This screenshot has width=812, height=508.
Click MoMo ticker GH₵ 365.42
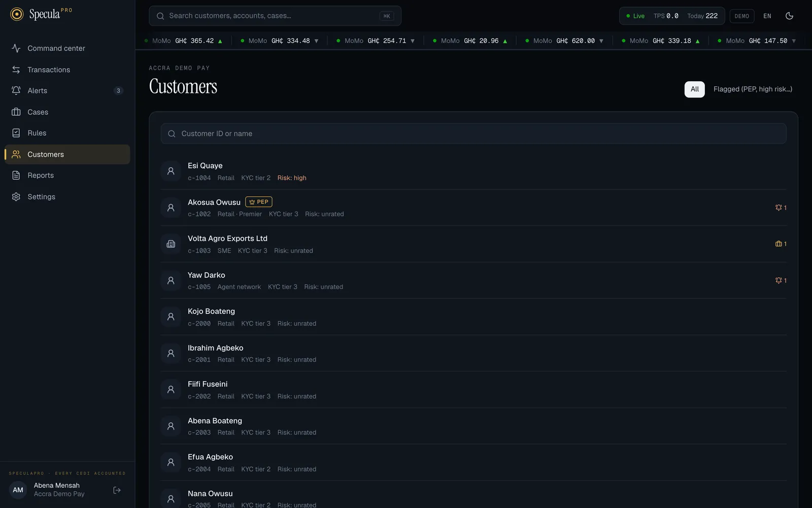click(184, 41)
